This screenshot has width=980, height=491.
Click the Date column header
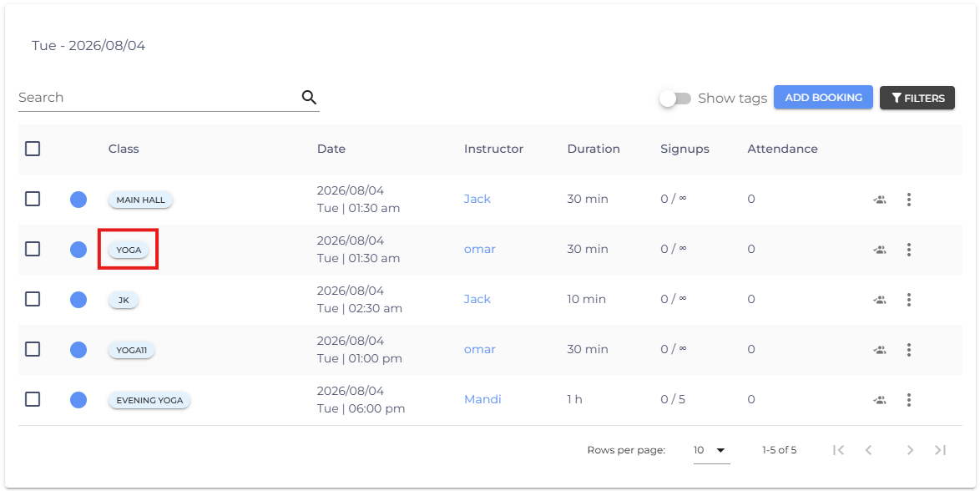coord(331,149)
